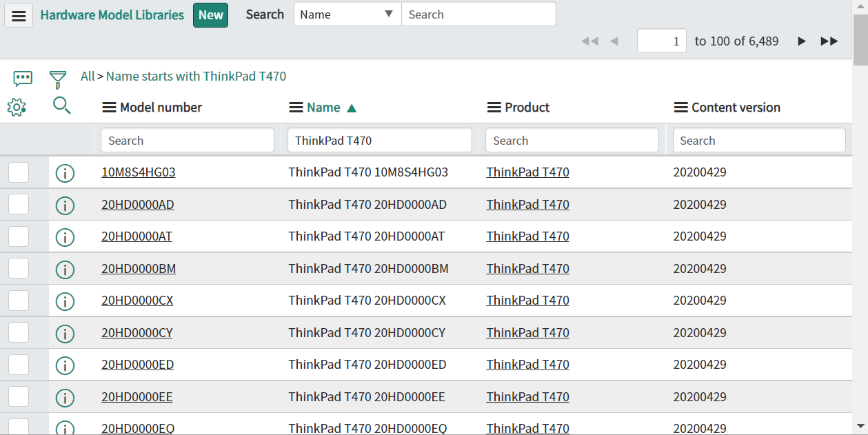Sort by Name column header
This screenshot has width=868, height=435.
(323, 108)
